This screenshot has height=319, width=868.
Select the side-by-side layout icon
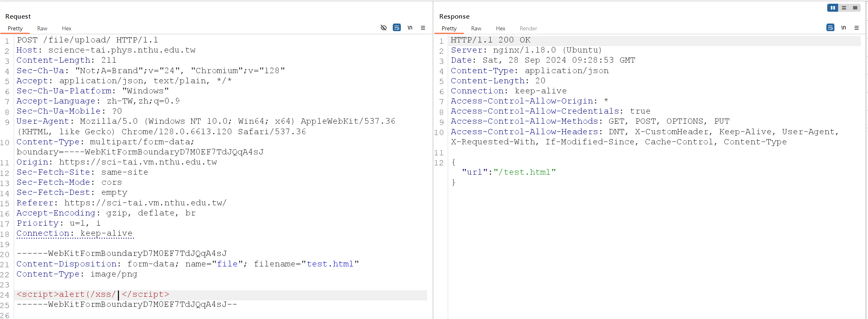(833, 8)
